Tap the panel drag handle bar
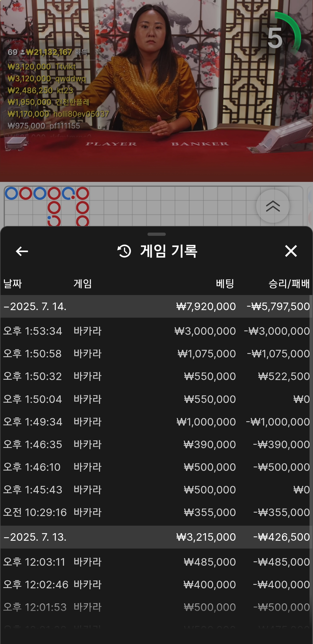313x644 pixels. coord(156,234)
